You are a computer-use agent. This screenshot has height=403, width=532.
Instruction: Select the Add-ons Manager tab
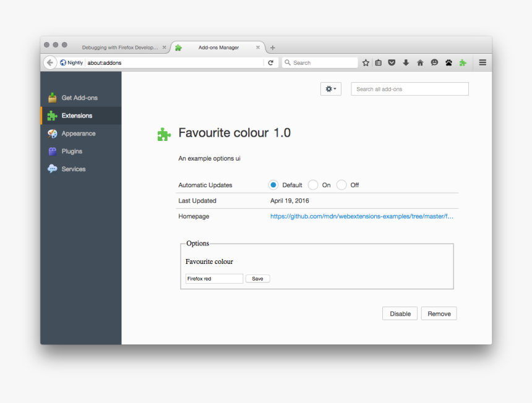coord(218,48)
